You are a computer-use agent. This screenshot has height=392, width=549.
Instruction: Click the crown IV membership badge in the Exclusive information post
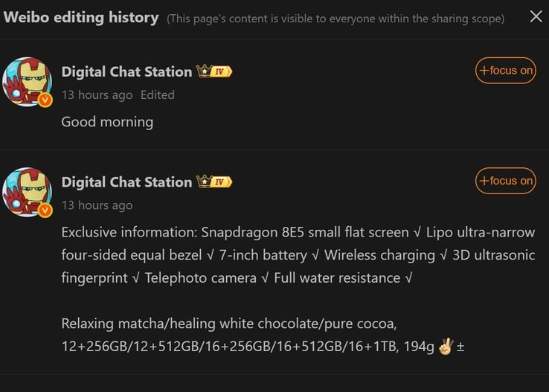point(214,182)
